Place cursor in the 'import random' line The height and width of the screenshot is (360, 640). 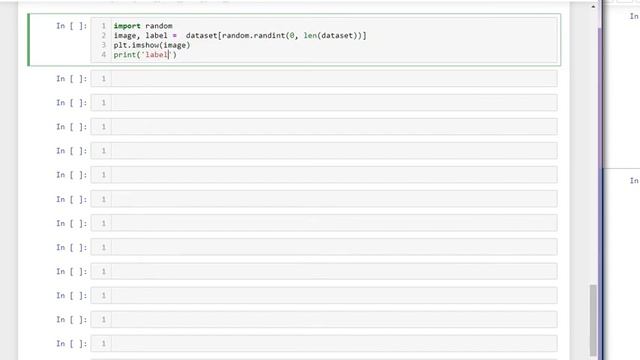(x=143, y=26)
